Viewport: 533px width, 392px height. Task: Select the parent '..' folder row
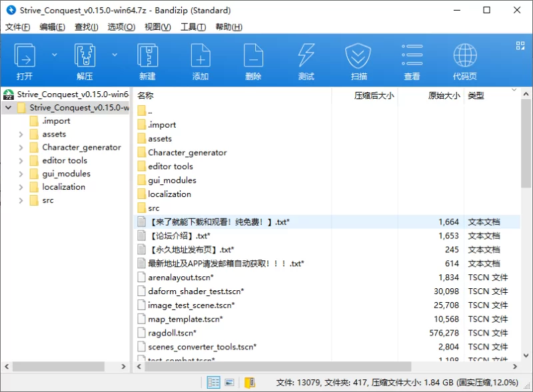click(145, 110)
